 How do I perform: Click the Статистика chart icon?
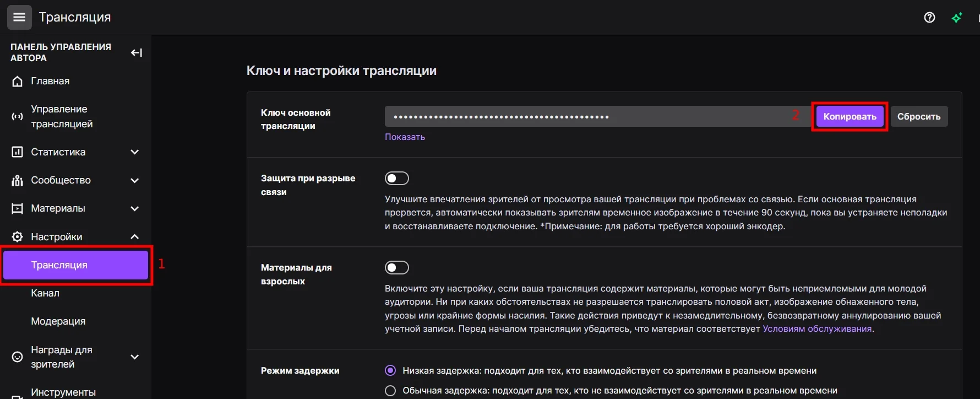click(x=18, y=152)
